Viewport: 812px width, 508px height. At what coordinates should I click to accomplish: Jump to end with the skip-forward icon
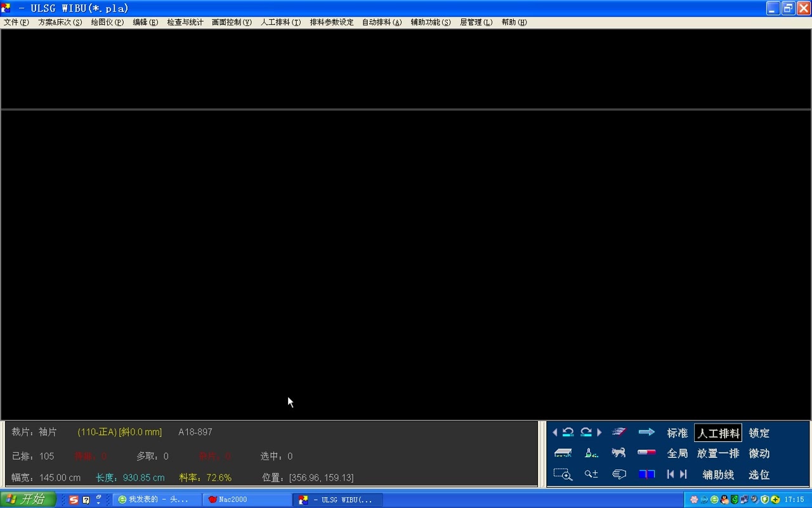click(683, 474)
